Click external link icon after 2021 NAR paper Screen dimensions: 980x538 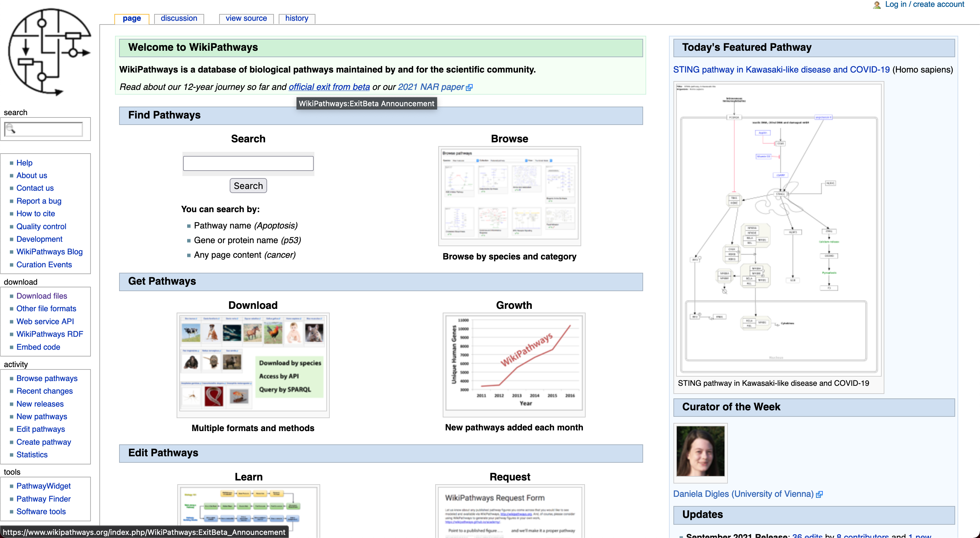coord(470,88)
